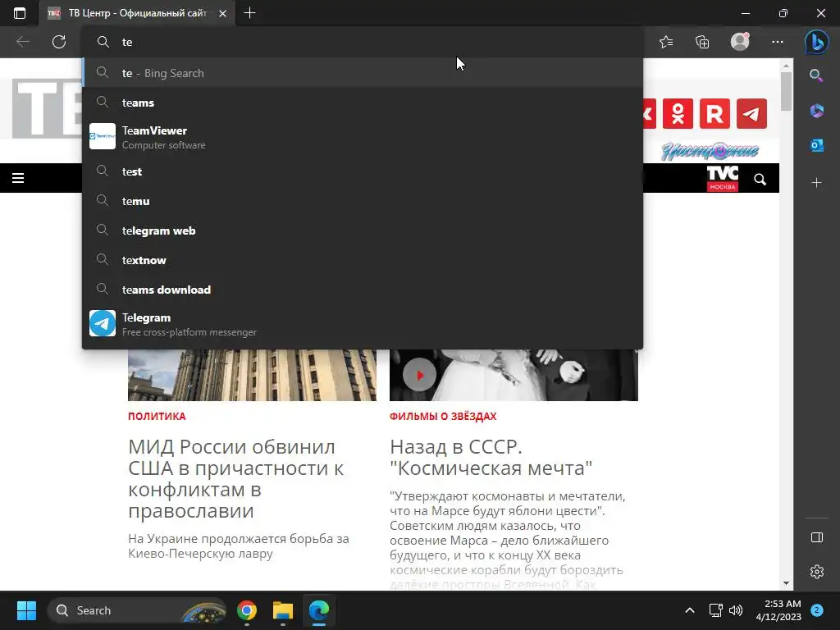840x630 pixels.
Task: Click the red R social icon
Action: click(714, 113)
